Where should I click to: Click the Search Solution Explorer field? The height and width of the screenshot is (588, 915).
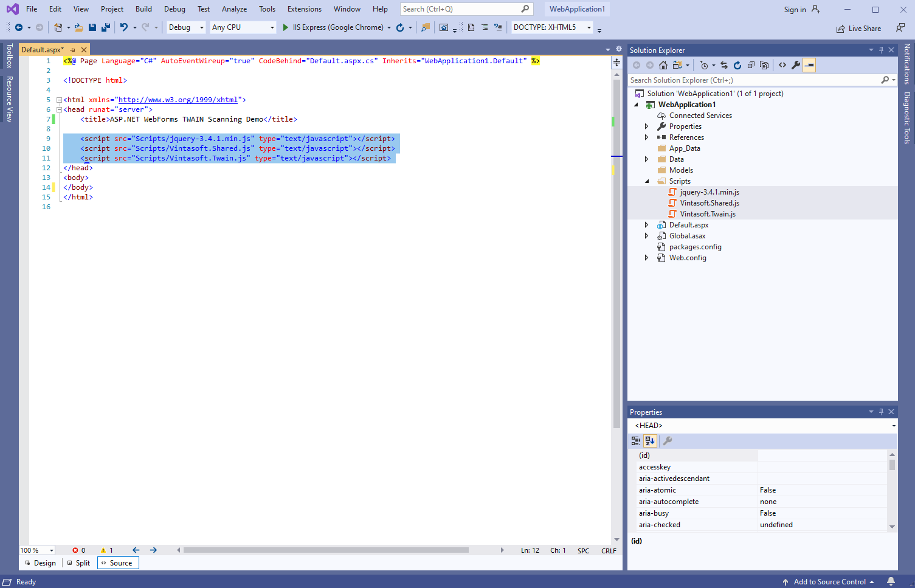click(754, 80)
